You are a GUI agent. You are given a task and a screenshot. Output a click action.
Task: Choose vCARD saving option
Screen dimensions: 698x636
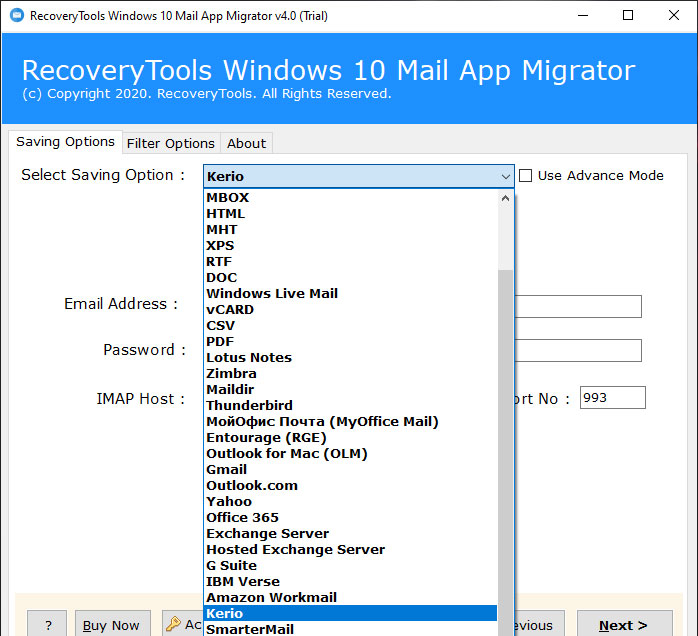(351, 310)
